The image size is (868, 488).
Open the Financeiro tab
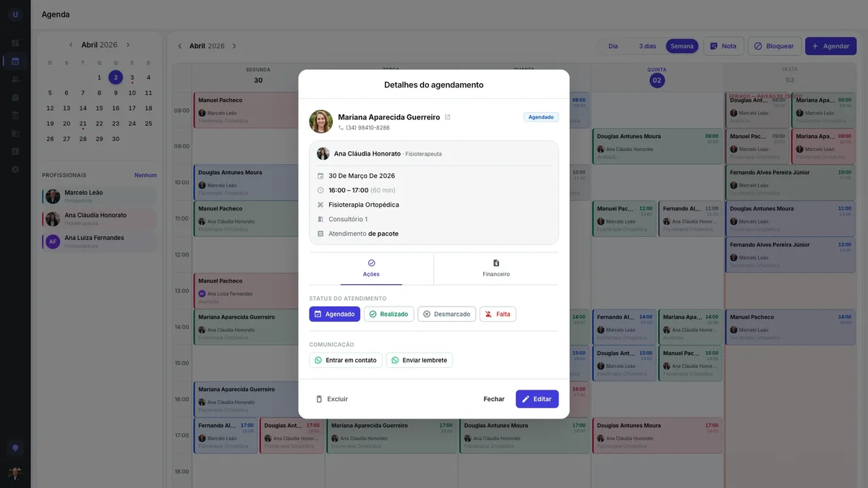point(496,268)
